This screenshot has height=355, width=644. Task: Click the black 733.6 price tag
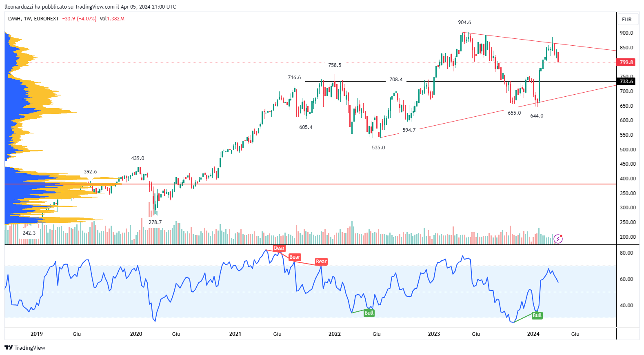(x=626, y=82)
